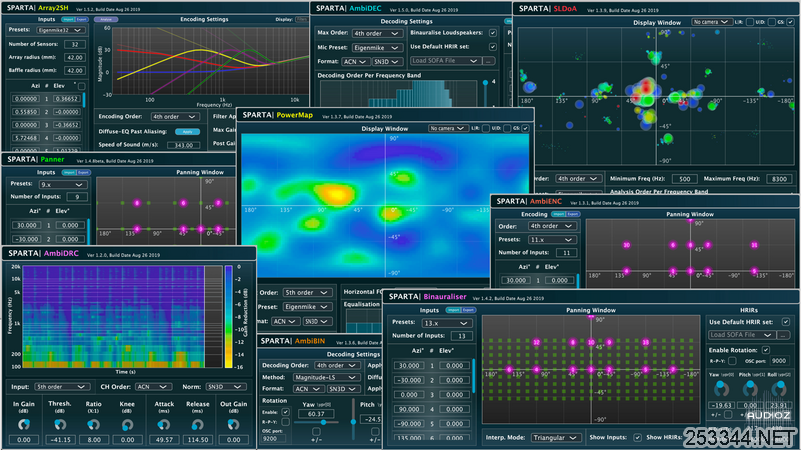801x450 pixels.
Task: Click the Pitch knob in Binauraliser
Action: (750, 389)
